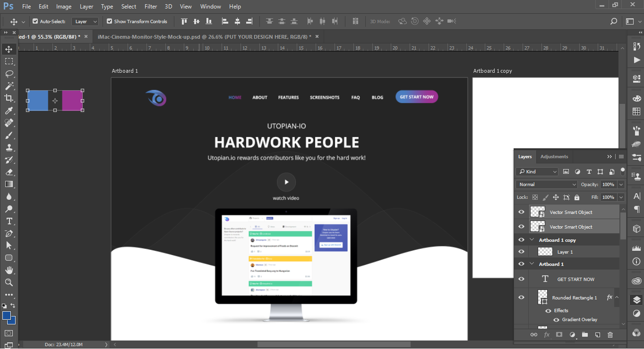Screen dimensions: 644x349
Task: Open the Layers panel menu
Action: [621, 157]
